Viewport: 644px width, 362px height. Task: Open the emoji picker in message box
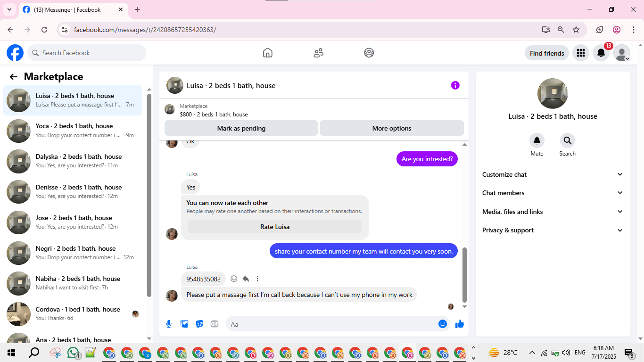(442, 324)
